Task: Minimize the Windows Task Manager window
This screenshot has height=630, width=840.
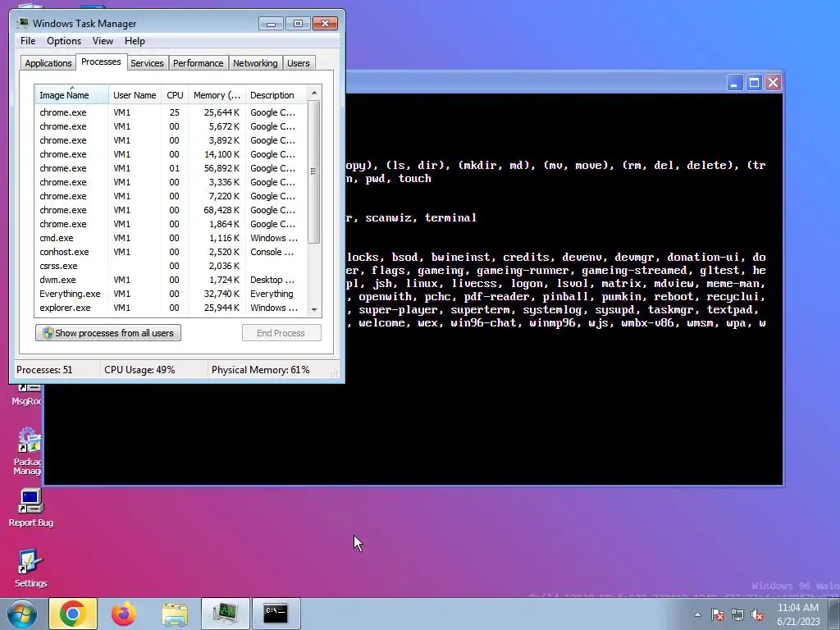Action: pyautogui.click(x=271, y=24)
